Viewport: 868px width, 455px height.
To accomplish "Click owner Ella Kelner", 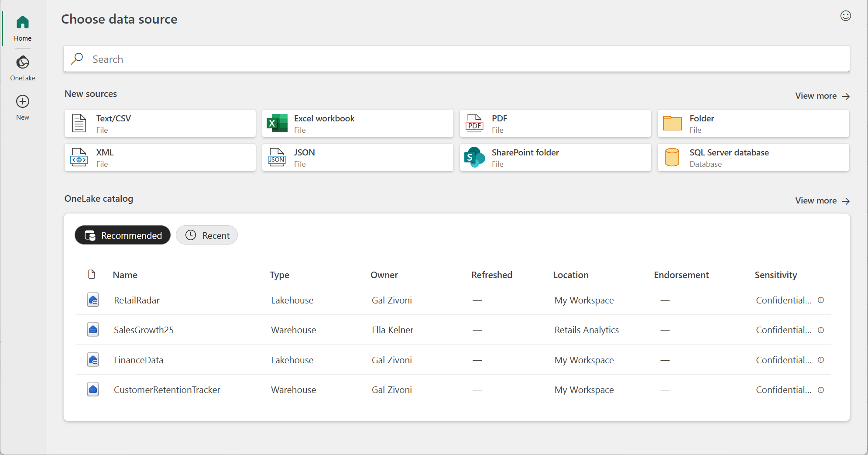I will point(392,330).
